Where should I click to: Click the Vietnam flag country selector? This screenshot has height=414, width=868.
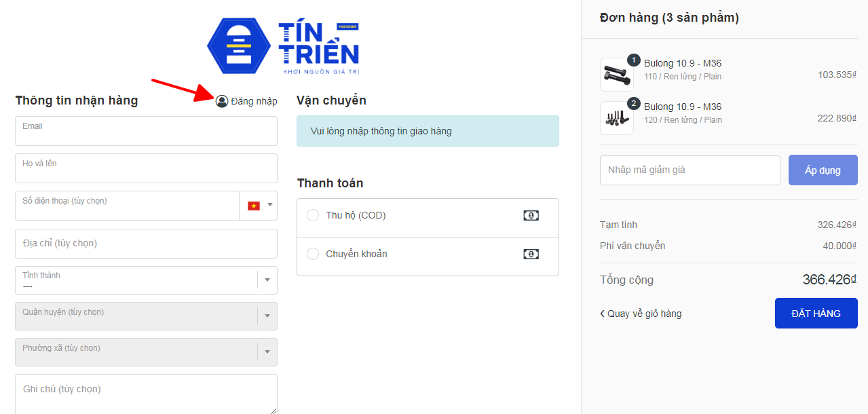(254, 206)
